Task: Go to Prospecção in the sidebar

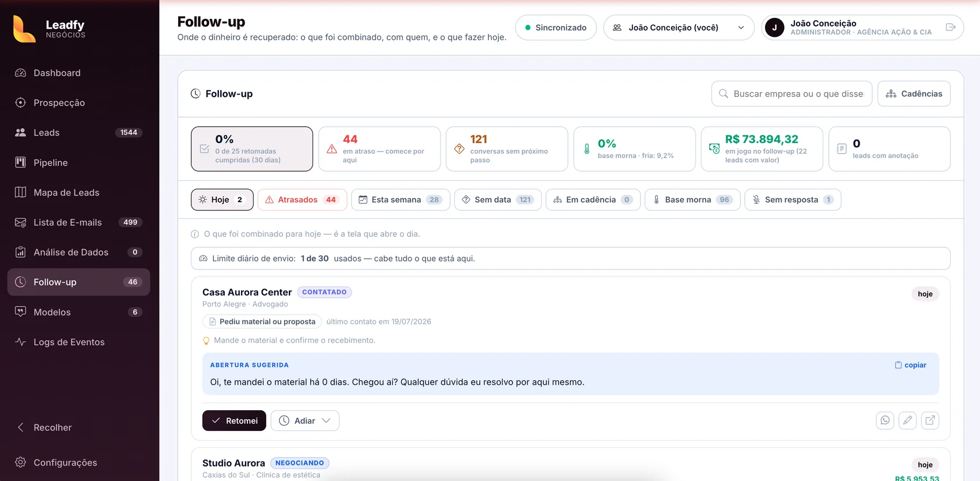Action: (79, 103)
